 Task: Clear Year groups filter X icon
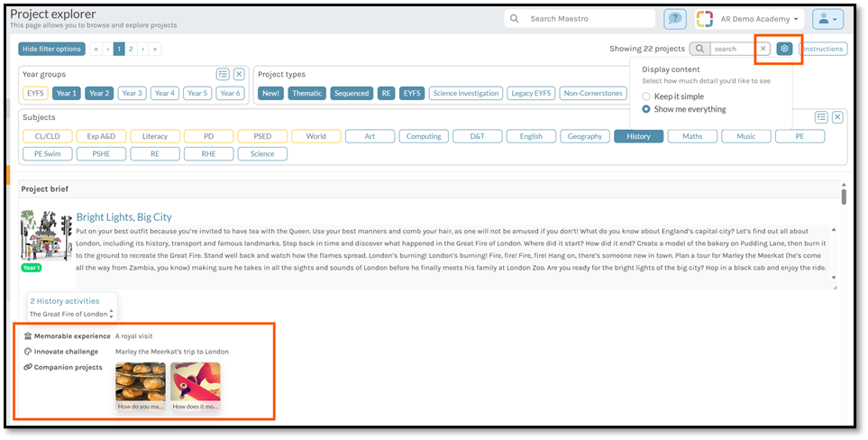coord(239,74)
